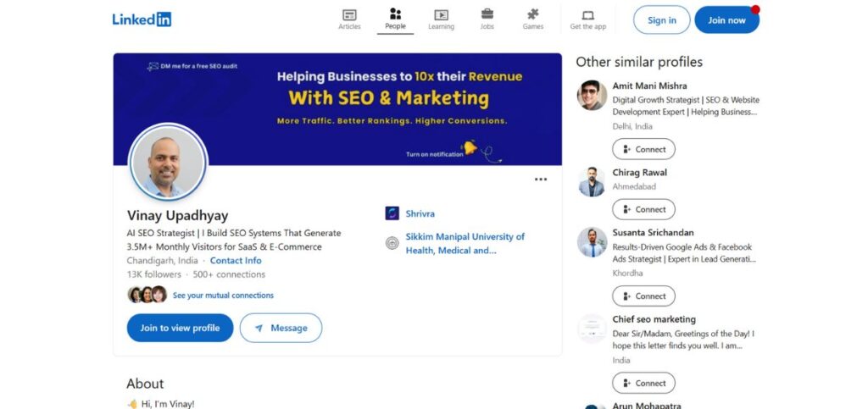Click "Hi, I'm Vinay!" text
Viewport: 868px width, 409px height.
click(168, 404)
